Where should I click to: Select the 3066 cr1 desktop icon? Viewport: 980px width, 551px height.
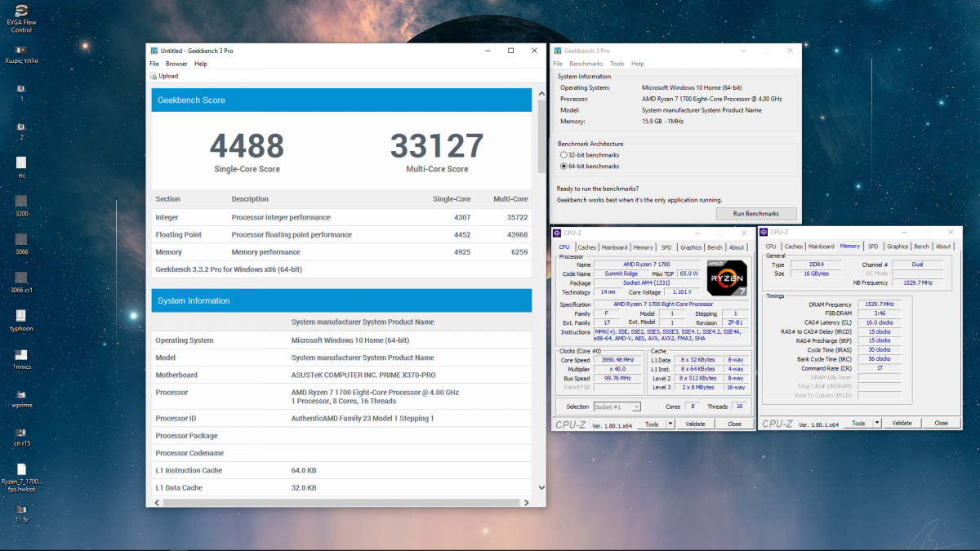(x=21, y=277)
